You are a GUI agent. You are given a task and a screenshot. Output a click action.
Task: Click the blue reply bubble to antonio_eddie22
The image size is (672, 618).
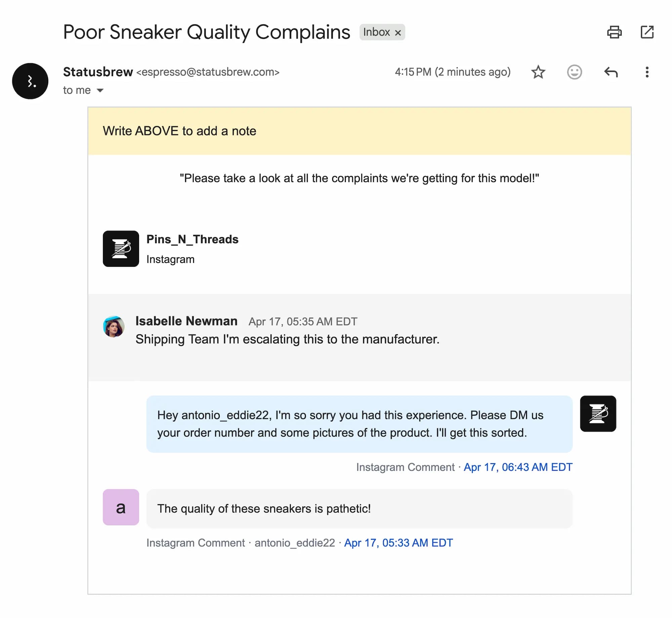[x=359, y=424]
